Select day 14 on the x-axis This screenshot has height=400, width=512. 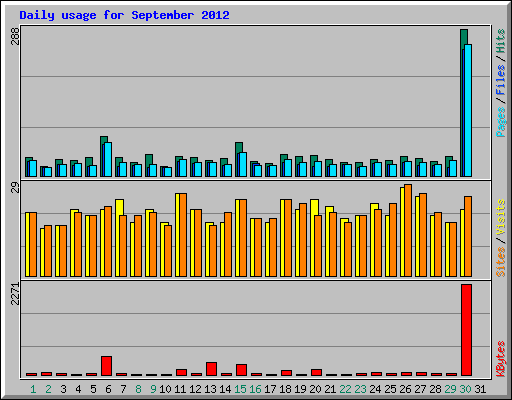point(225,389)
